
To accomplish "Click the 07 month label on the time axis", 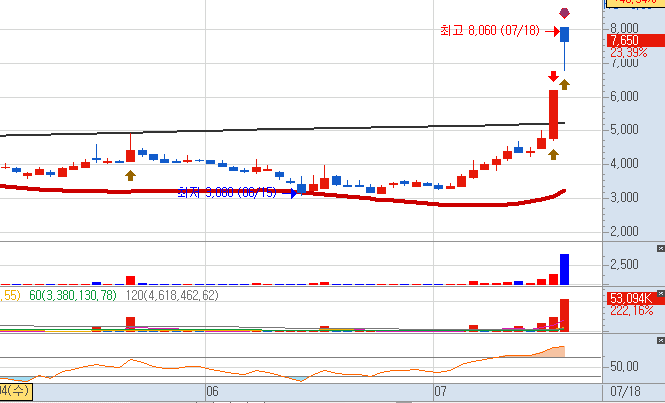I will [x=441, y=391].
